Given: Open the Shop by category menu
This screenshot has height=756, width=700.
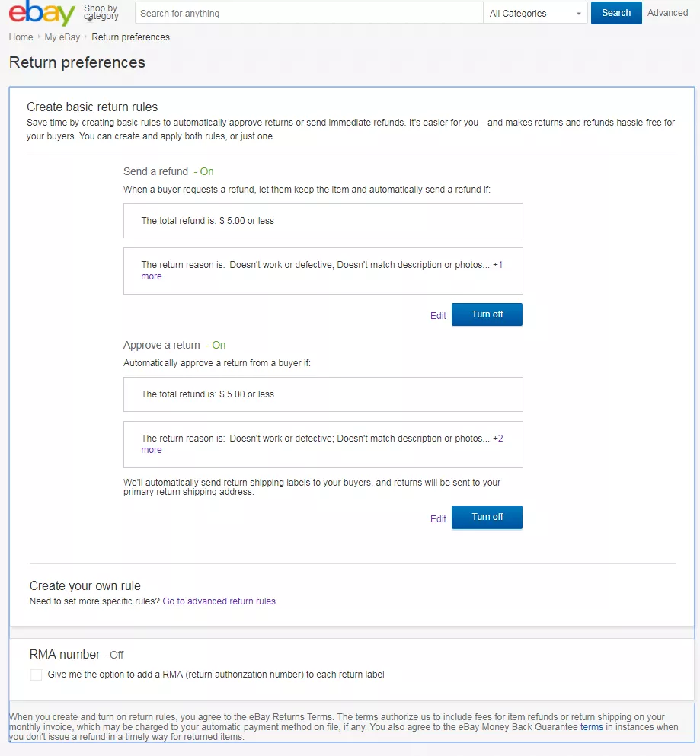Looking at the screenshot, I should coord(100,11).
